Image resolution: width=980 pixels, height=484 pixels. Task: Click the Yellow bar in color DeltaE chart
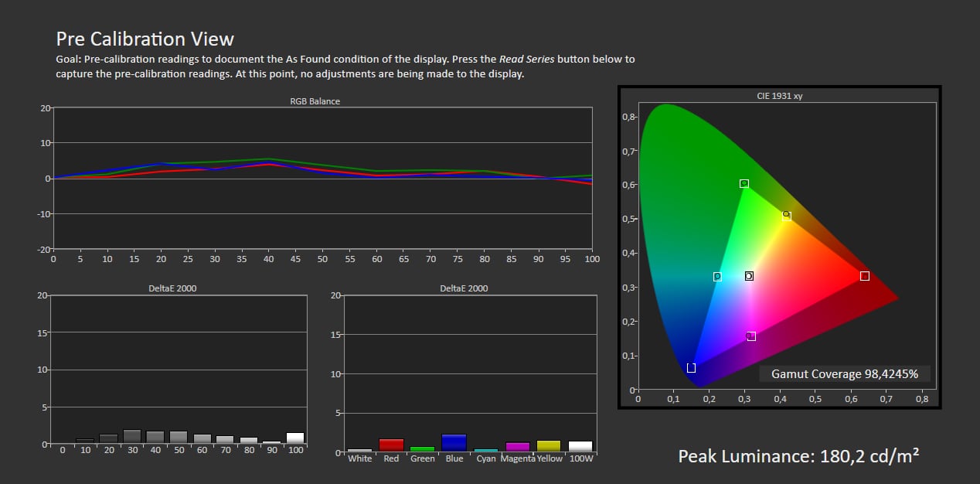(549, 446)
